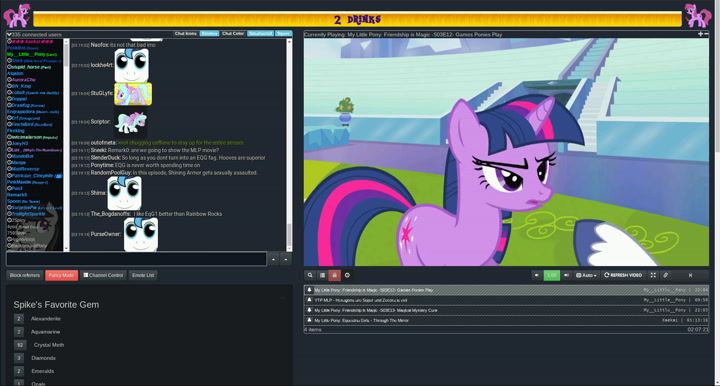
Task: Click the pink pony icon at top left
Action: point(17,16)
